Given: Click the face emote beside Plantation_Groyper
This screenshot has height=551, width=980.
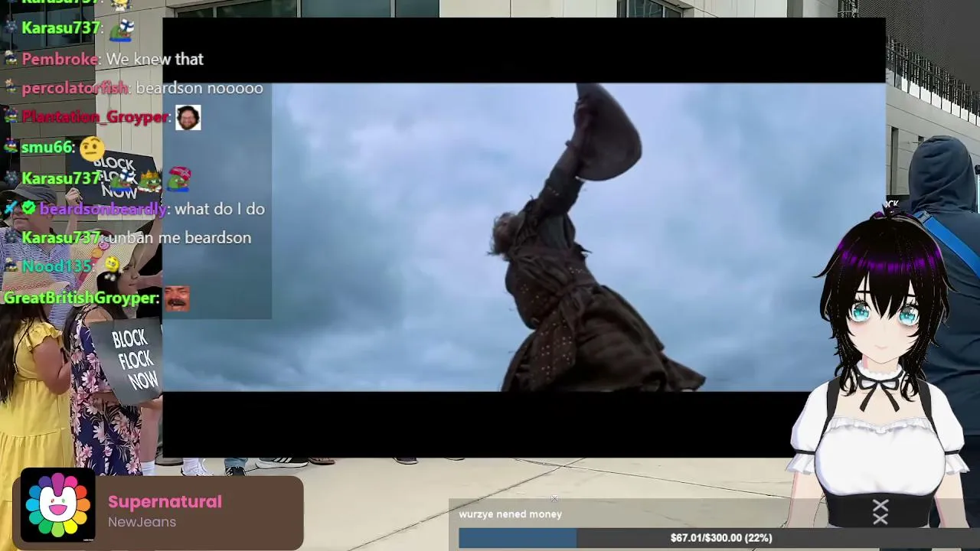Looking at the screenshot, I should (188, 117).
